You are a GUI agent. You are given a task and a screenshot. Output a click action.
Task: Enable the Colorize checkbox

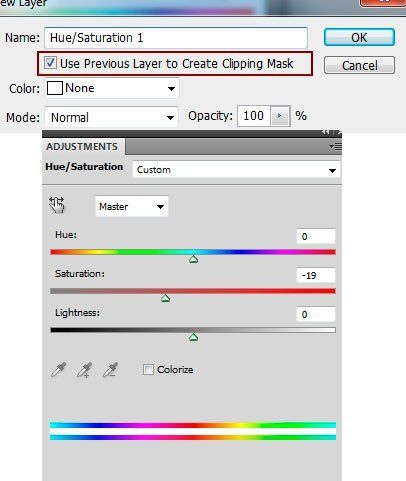pyautogui.click(x=148, y=369)
